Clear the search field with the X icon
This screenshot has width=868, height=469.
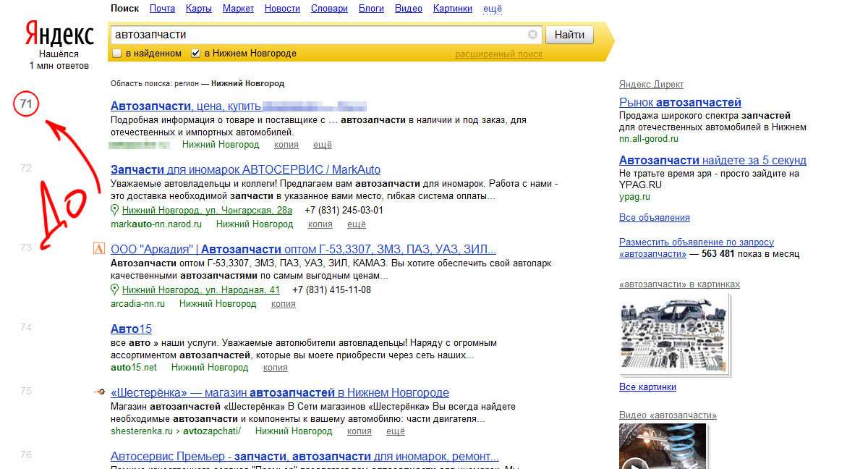coord(533,34)
